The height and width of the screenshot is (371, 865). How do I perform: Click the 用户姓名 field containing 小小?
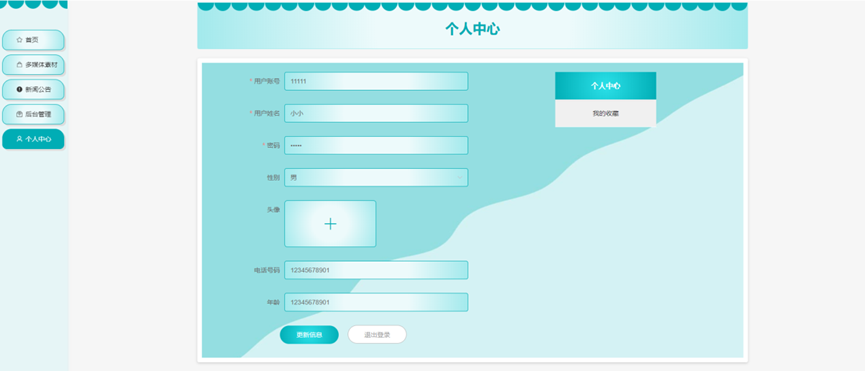pyautogui.click(x=376, y=113)
